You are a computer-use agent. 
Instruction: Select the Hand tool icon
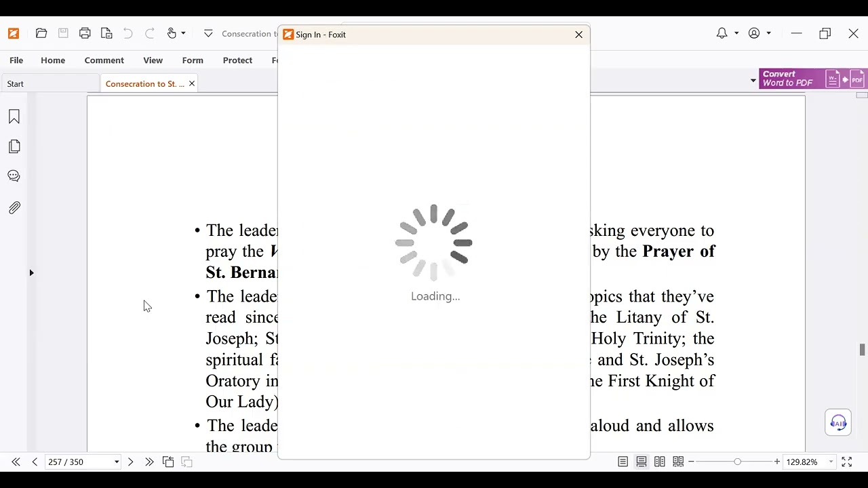click(172, 33)
